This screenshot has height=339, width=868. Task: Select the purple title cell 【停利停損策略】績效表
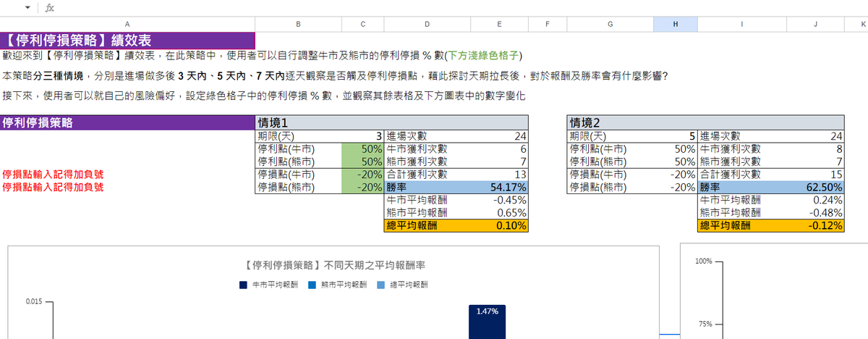point(127,40)
